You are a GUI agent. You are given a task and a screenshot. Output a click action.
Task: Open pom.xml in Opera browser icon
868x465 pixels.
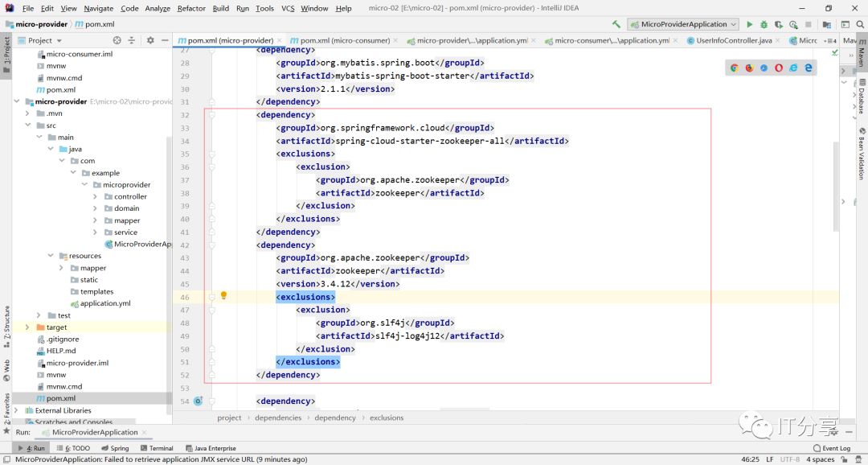pos(778,68)
